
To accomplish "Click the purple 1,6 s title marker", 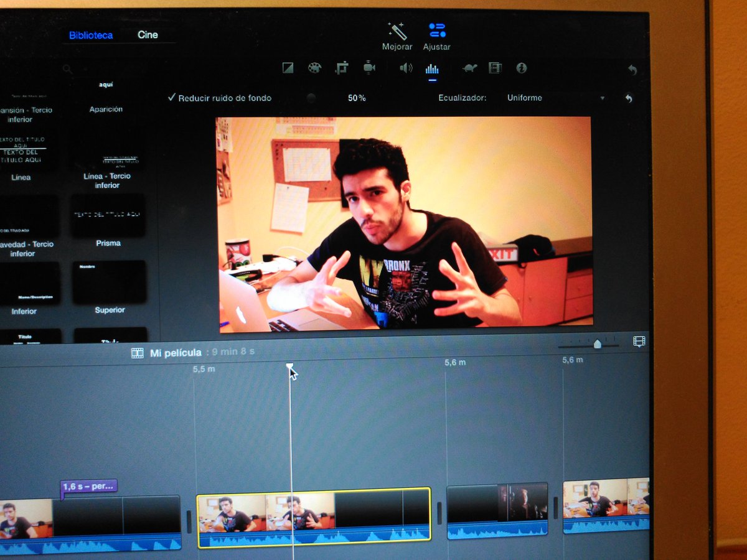I will tap(88, 486).
